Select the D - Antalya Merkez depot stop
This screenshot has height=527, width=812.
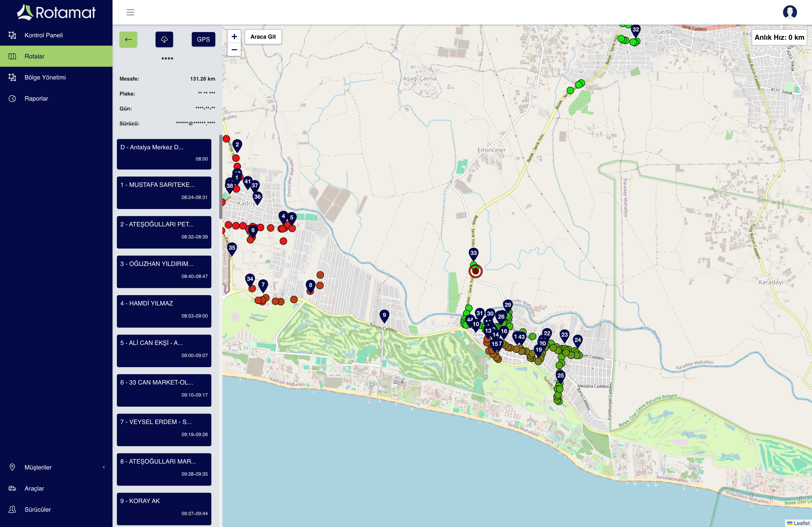164,154
